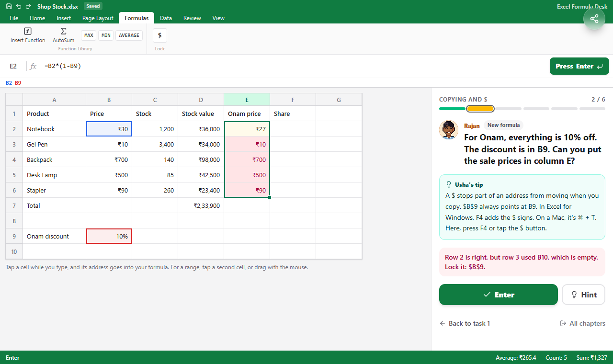The height and width of the screenshot is (364, 613).
Task: Select cell B2 with ₹30
Action: point(109,129)
